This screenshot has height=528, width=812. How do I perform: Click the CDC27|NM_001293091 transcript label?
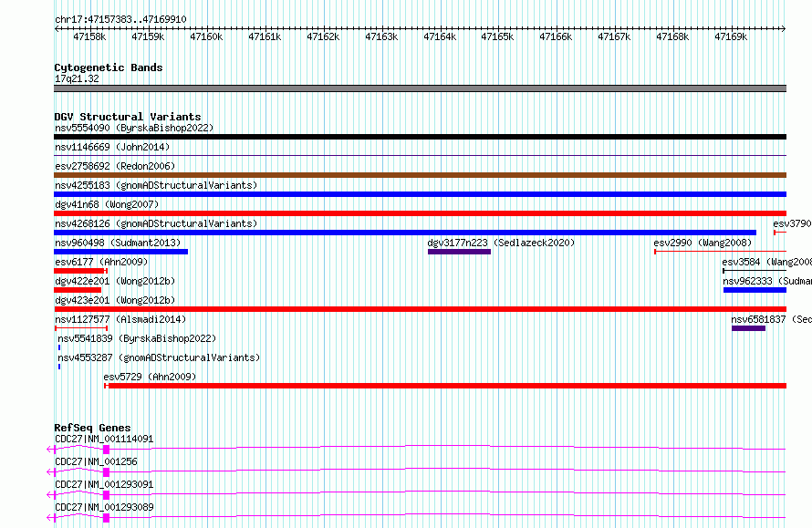(104, 484)
